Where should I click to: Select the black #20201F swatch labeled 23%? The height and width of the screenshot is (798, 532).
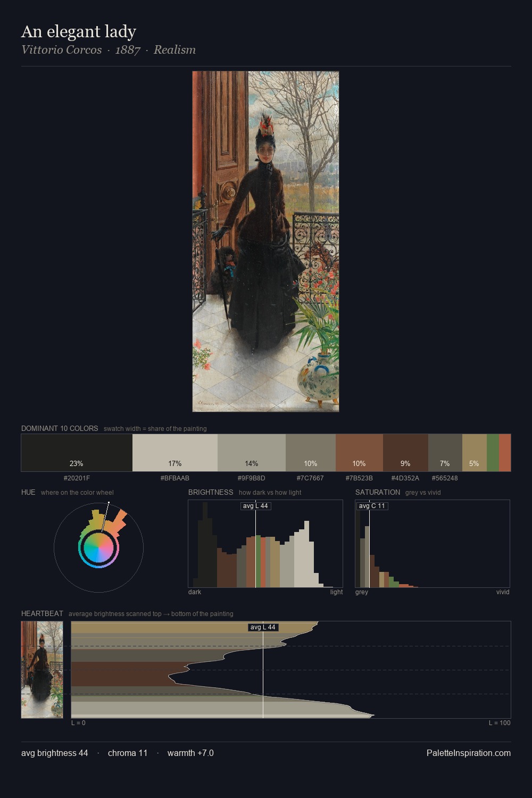point(77,453)
